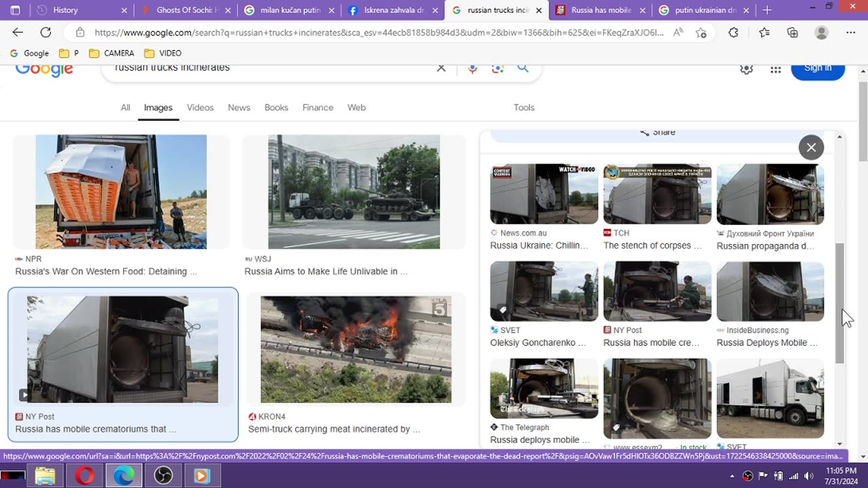868x488 pixels.
Task: Open the InsideBusiness.ng related image
Action: (x=770, y=291)
